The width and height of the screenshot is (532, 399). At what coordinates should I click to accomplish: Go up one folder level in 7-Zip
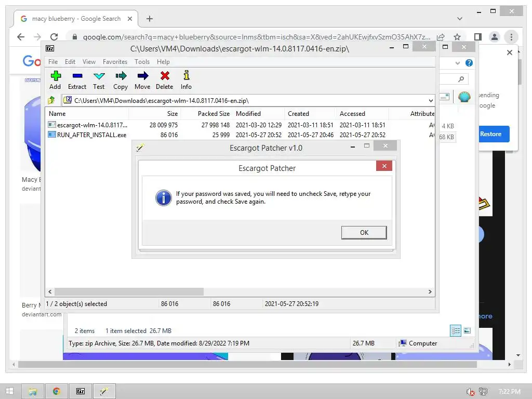(51, 100)
